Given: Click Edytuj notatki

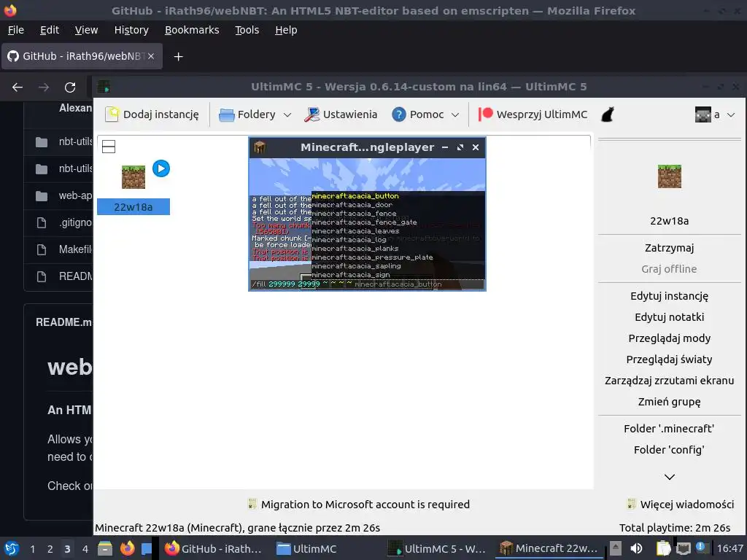Looking at the screenshot, I should (x=670, y=316).
